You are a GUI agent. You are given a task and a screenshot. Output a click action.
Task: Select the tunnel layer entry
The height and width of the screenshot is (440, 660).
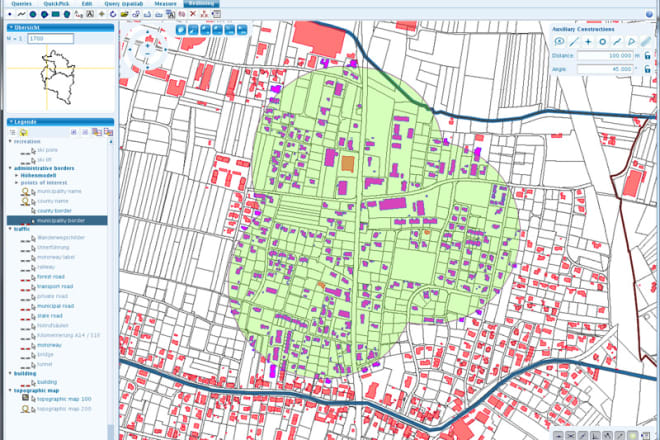point(45,365)
